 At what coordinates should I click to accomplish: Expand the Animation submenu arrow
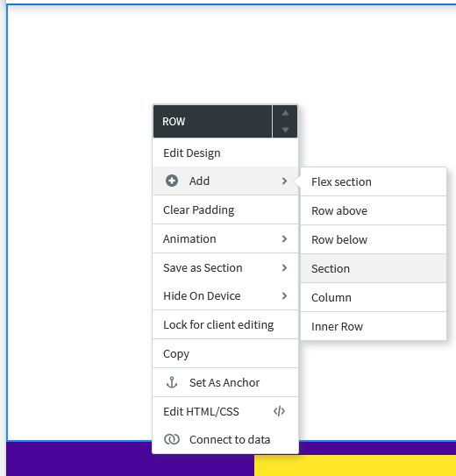tap(284, 239)
